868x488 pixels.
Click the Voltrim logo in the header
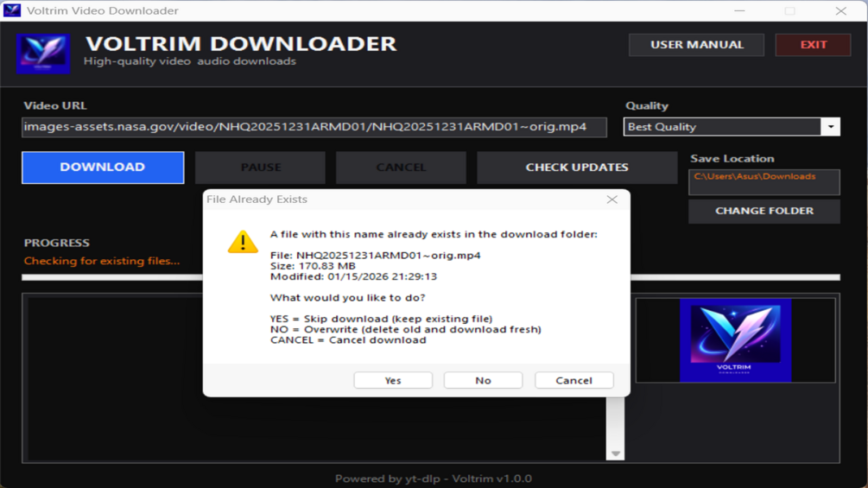(43, 54)
